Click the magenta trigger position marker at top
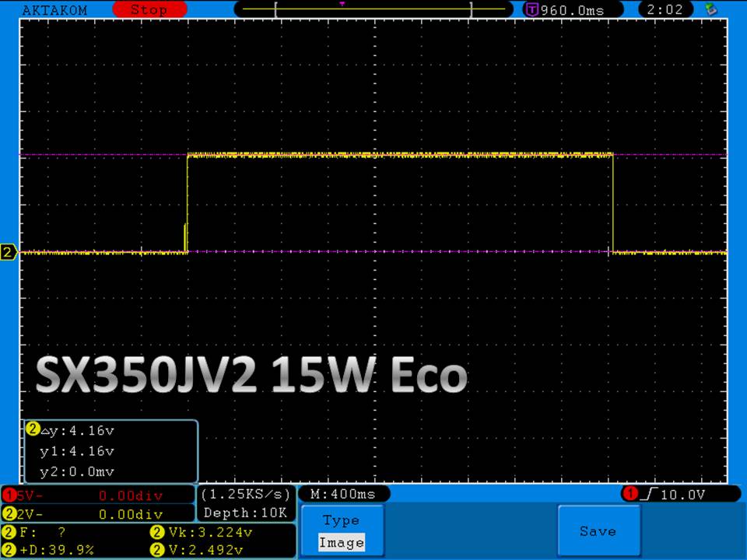 coord(342,4)
